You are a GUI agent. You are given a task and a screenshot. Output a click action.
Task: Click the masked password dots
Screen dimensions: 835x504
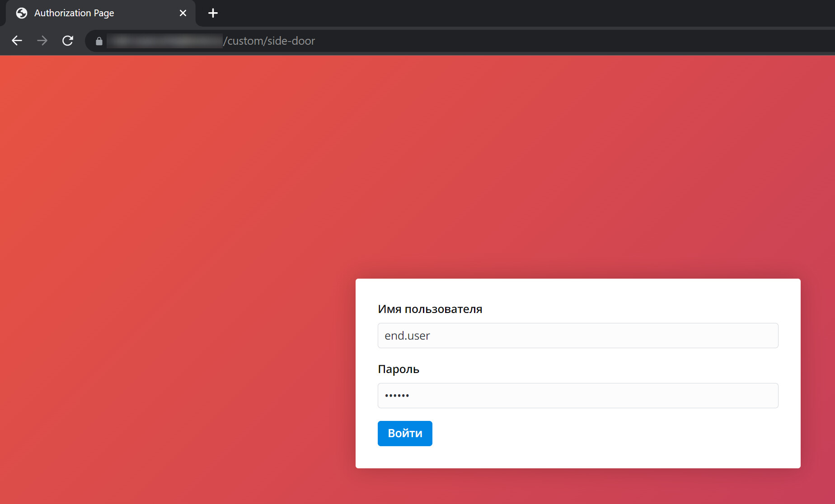coord(397,396)
